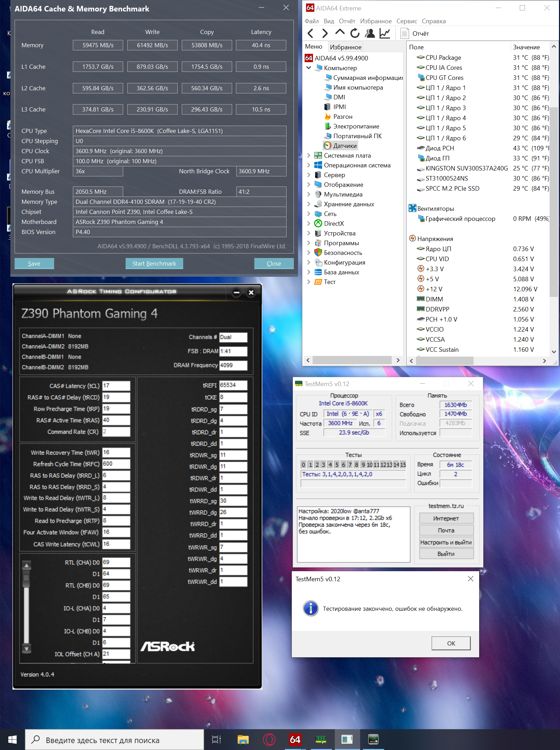Viewport: 560px width, 750px height.
Task: Open Task View on the taskbar
Action: (217, 740)
